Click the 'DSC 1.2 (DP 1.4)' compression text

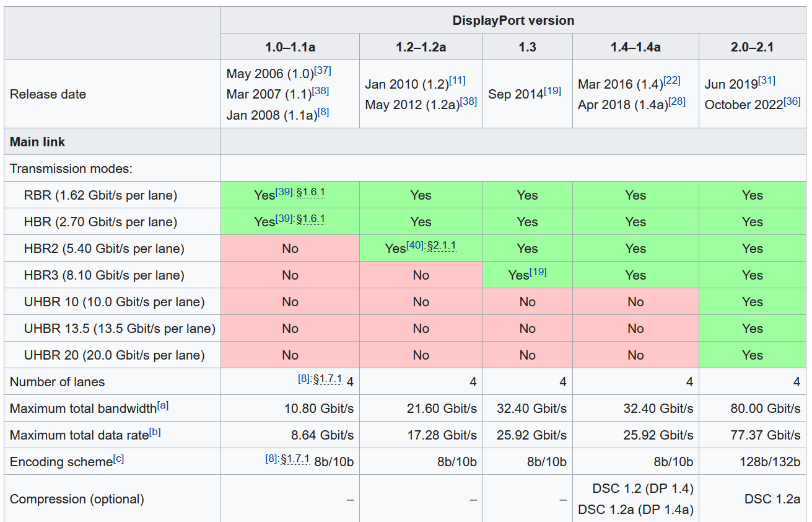pos(643,489)
